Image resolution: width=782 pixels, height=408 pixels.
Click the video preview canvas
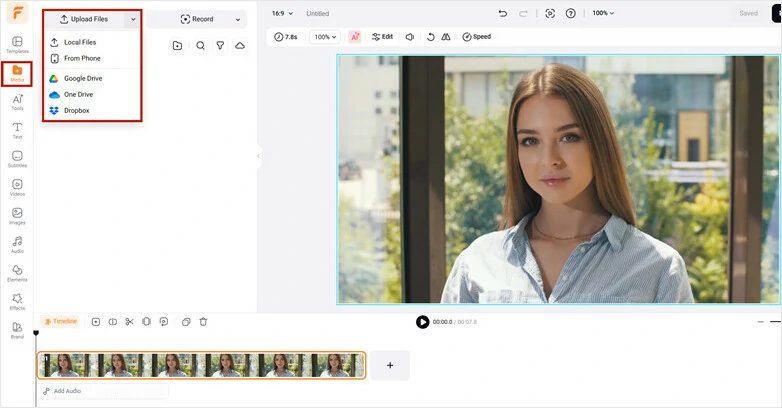click(559, 179)
